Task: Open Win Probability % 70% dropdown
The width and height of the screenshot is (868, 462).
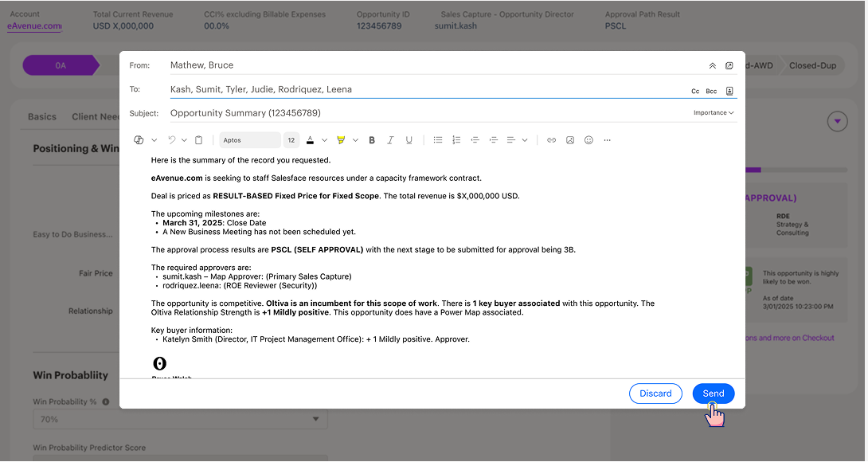Action: coord(180,419)
